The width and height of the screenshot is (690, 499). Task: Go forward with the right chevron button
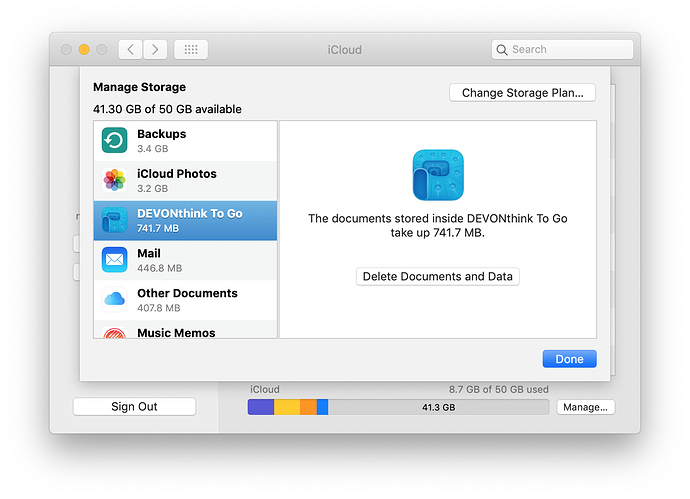(x=155, y=49)
